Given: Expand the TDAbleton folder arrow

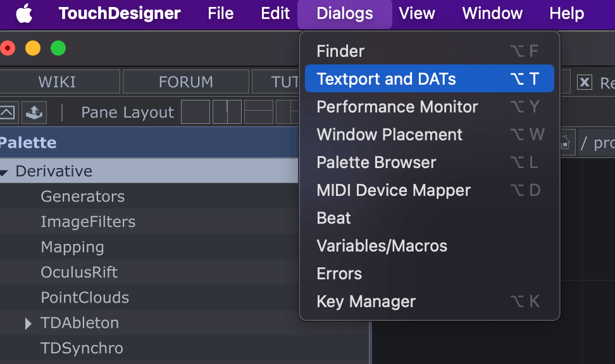Looking at the screenshot, I should coord(28,324).
